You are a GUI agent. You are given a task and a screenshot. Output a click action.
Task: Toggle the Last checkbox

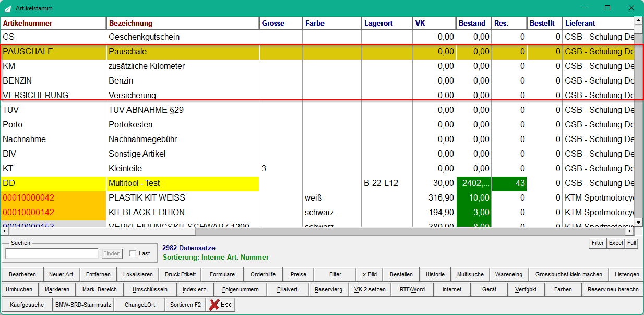click(x=133, y=253)
